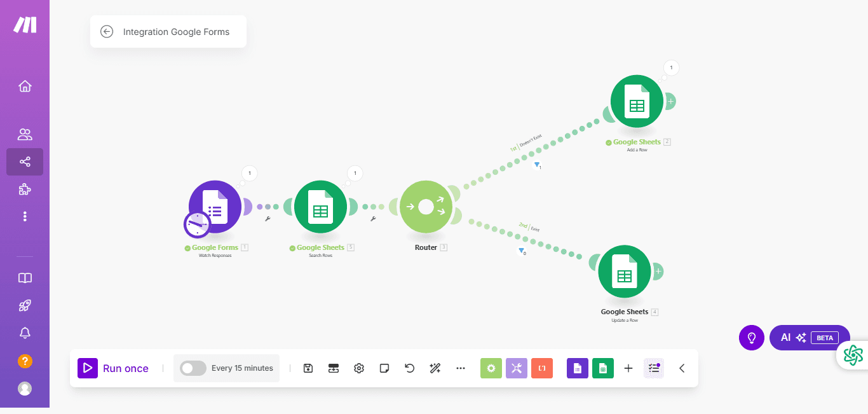The image size is (868, 414).
Task: Open the user profile avatar
Action: pyautogui.click(x=25, y=388)
